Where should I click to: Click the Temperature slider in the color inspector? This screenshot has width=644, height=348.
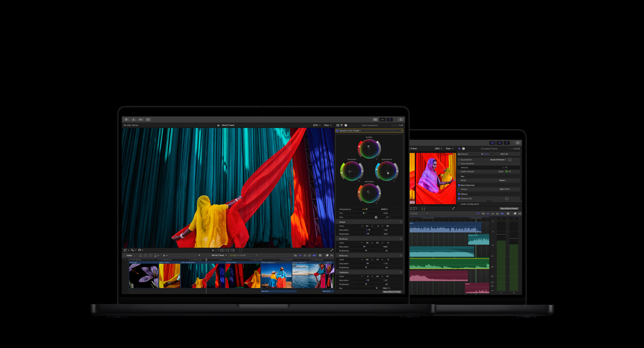point(366,209)
